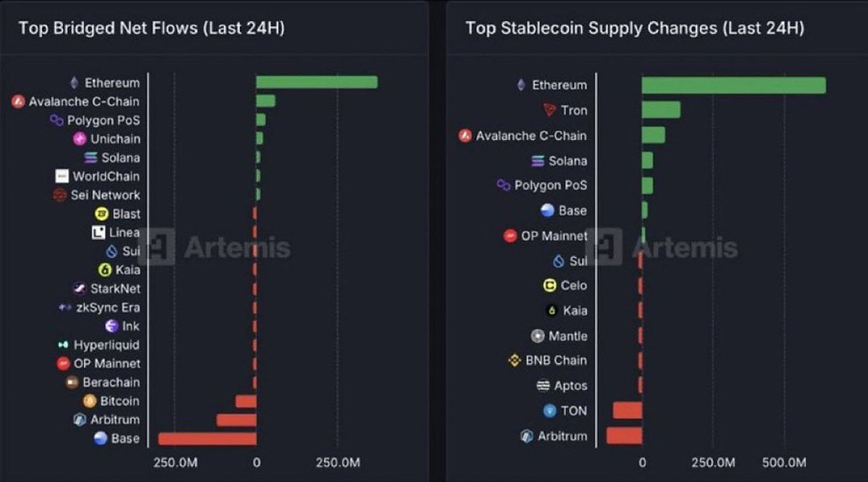The width and height of the screenshot is (868, 482).
Task: Click the Sei Network red icon
Action: pos(60,195)
